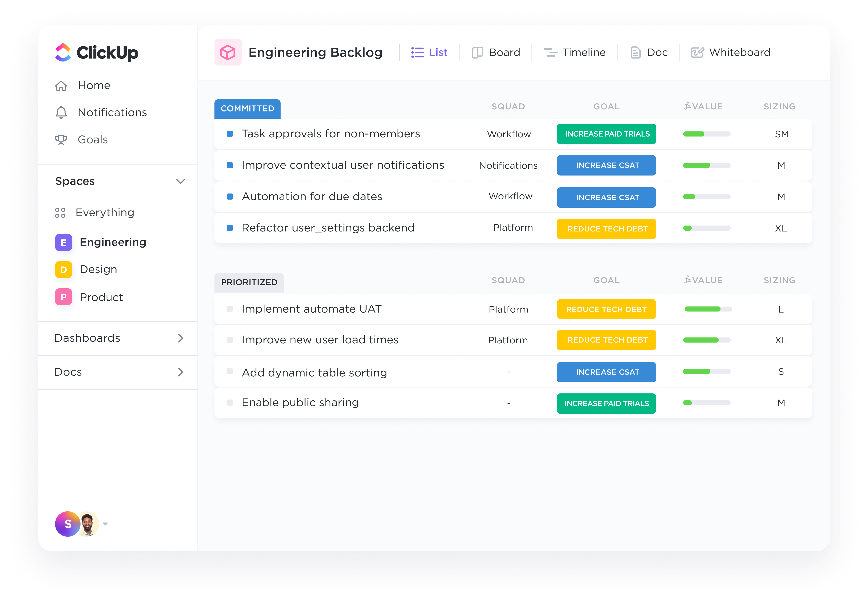Viewport: 868px width, 602px height.
Task: Click the yellow Design space D icon
Action: coord(63,270)
